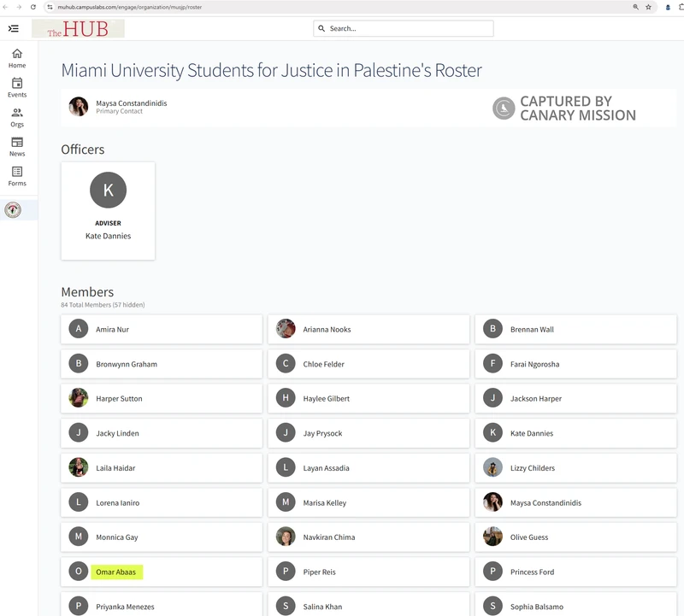The image size is (684, 616).
Task: Open Arianna Nooks profile photo
Action: [286, 329]
